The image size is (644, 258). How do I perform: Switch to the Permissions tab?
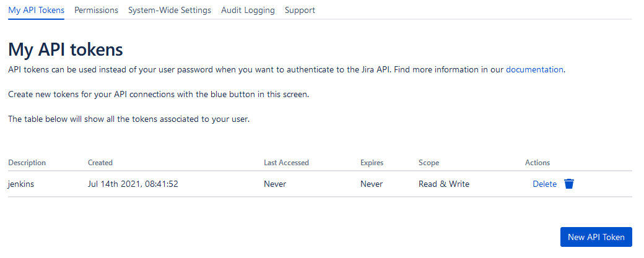(96, 11)
